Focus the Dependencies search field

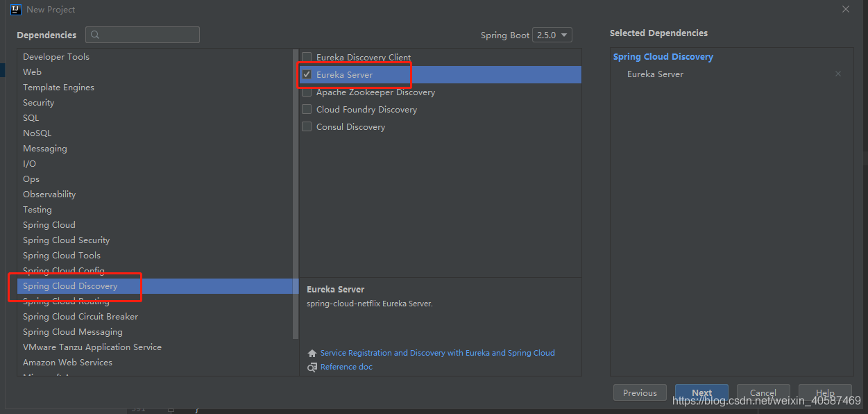[142, 35]
